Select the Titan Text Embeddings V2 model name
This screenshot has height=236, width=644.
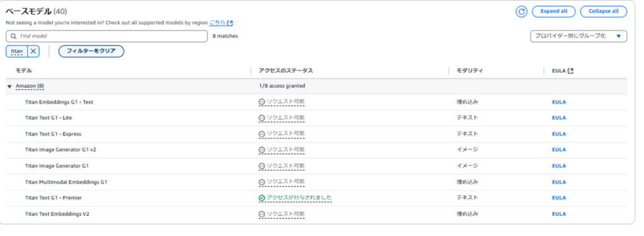click(57, 214)
